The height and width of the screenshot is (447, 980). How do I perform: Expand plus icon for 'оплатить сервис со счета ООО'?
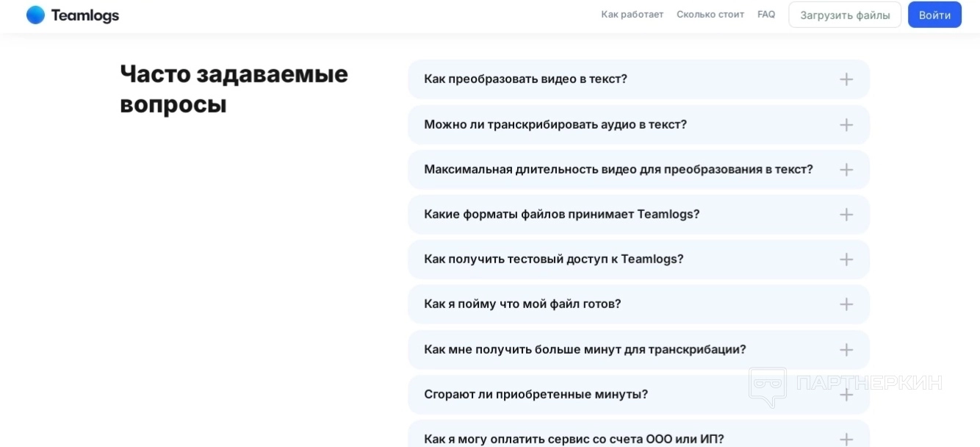(x=846, y=439)
